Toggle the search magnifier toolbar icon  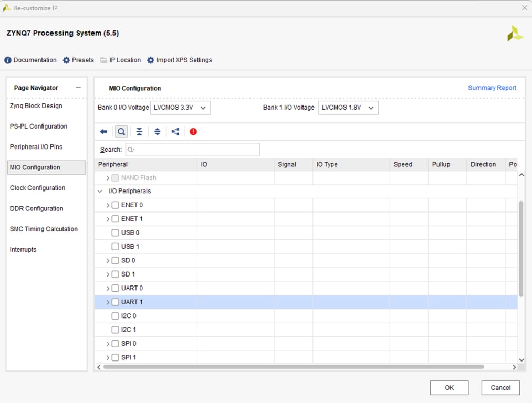pyautogui.click(x=121, y=132)
